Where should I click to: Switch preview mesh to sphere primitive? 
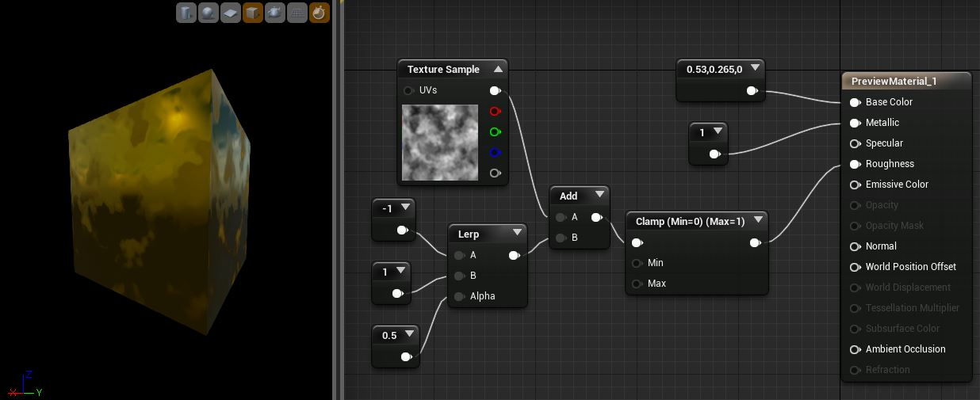[208, 13]
